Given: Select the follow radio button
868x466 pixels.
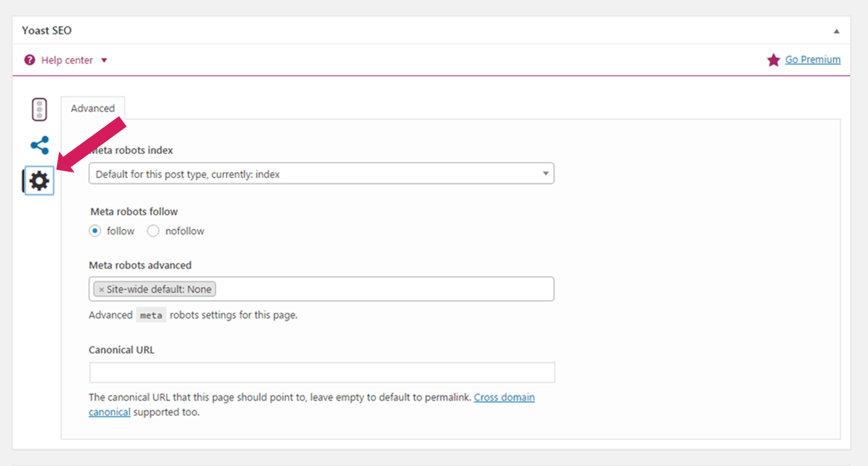Looking at the screenshot, I should [95, 231].
